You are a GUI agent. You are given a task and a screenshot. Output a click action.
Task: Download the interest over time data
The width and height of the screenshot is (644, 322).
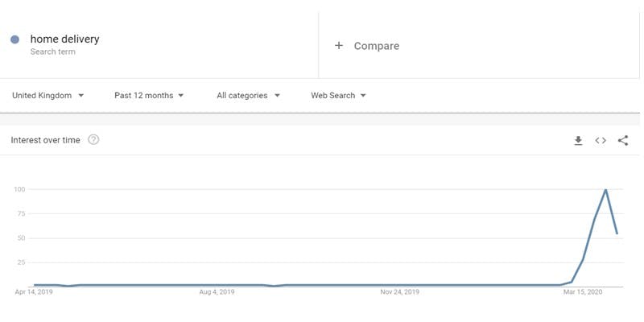578,140
